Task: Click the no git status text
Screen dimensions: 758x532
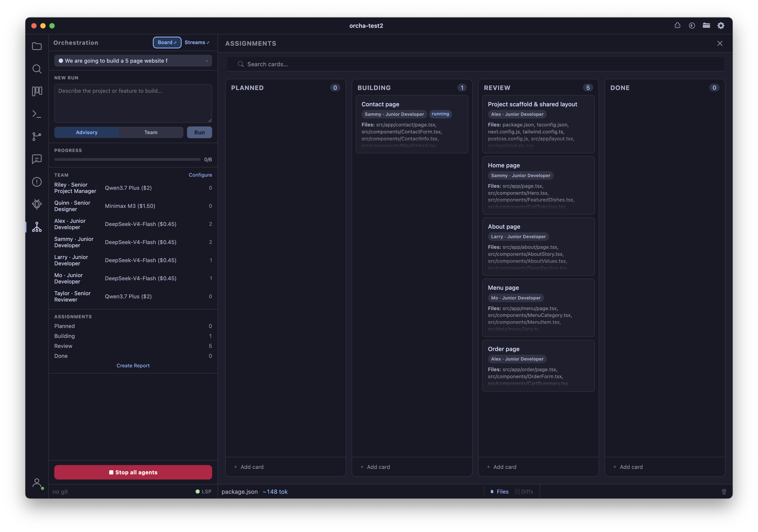Action: click(x=60, y=491)
